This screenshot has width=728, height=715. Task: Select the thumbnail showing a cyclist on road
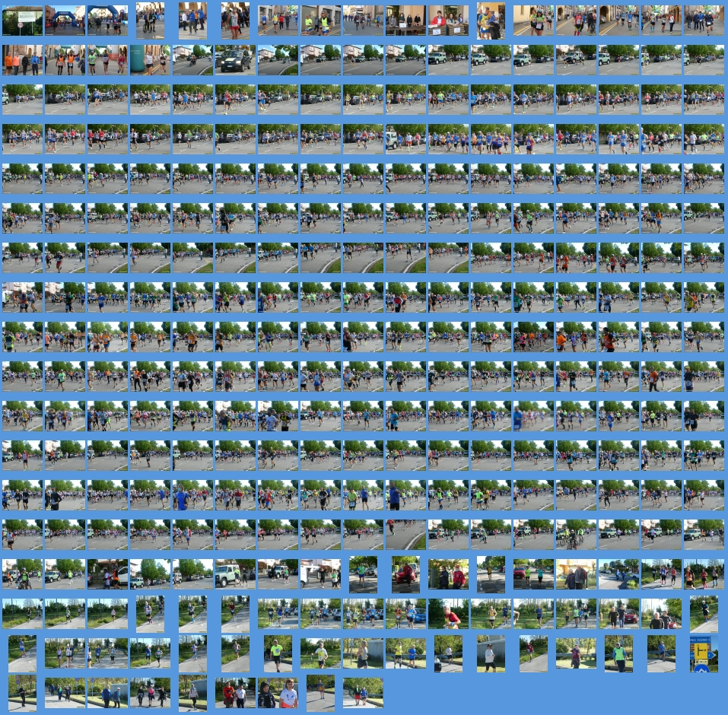click(576, 535)
